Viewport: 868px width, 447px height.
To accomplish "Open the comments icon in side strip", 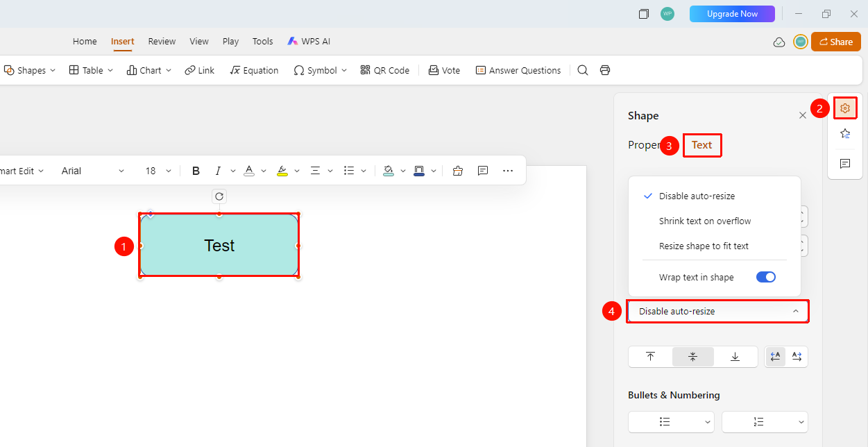I will coord(845,164).
